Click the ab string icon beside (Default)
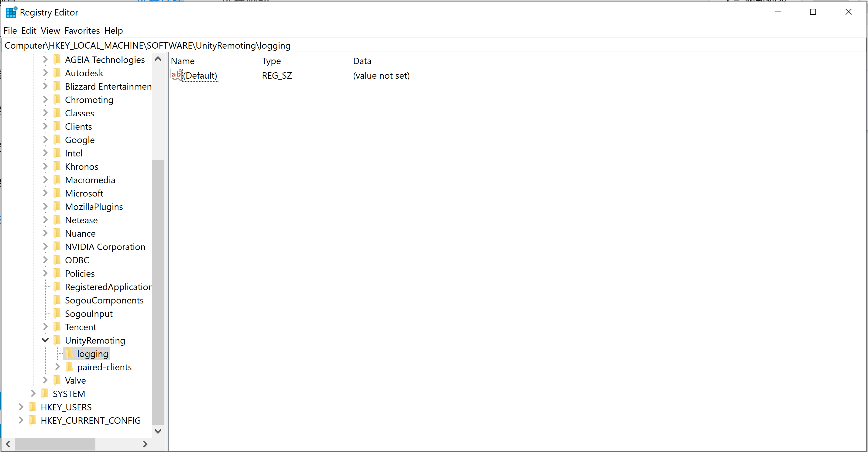Viewport: 868px width, 452px height. 176,75
